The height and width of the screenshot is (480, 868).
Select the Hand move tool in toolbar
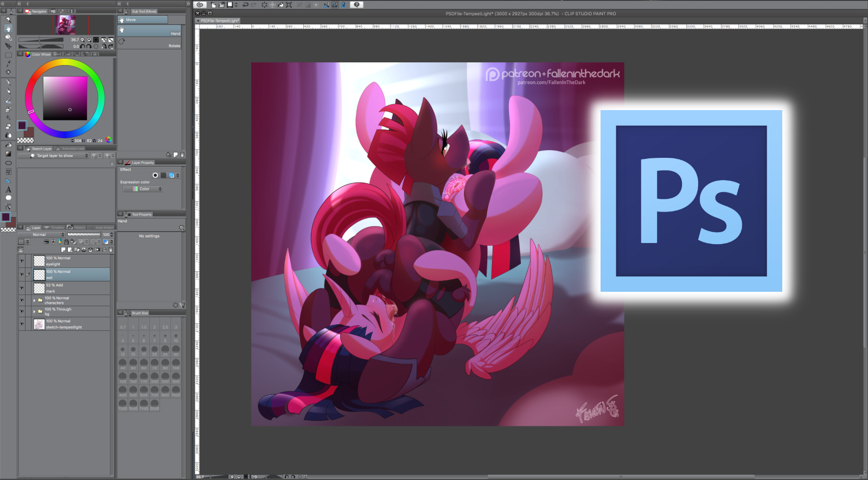tap(8, 28)
